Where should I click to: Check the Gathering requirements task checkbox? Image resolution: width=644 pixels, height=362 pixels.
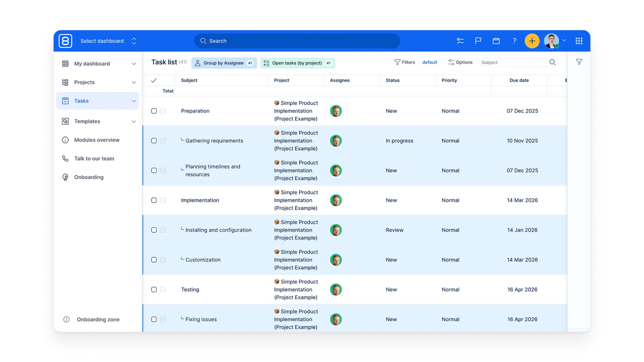pyautogui.click(x=154, y=141)
